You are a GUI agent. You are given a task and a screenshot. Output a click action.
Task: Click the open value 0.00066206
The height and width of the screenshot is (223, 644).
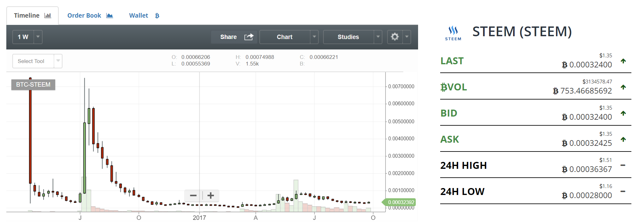pyautogui.click(x=196, y=57)
